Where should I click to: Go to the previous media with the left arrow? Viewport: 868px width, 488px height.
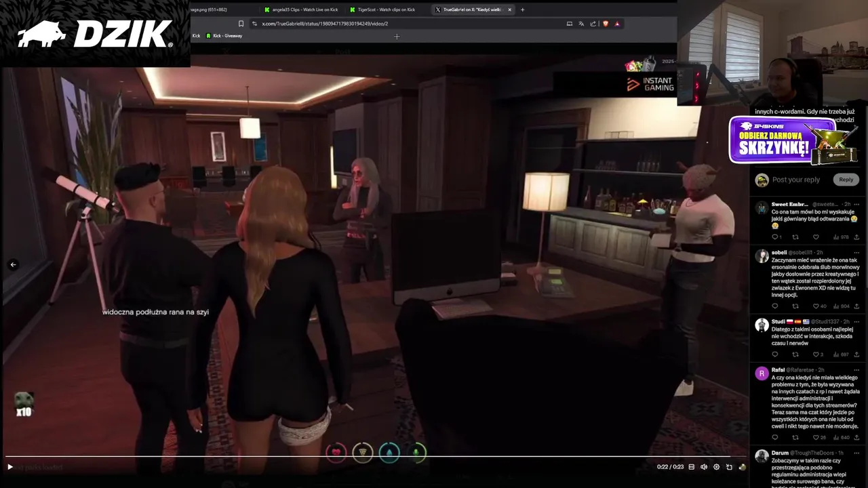tap(13, 265)
